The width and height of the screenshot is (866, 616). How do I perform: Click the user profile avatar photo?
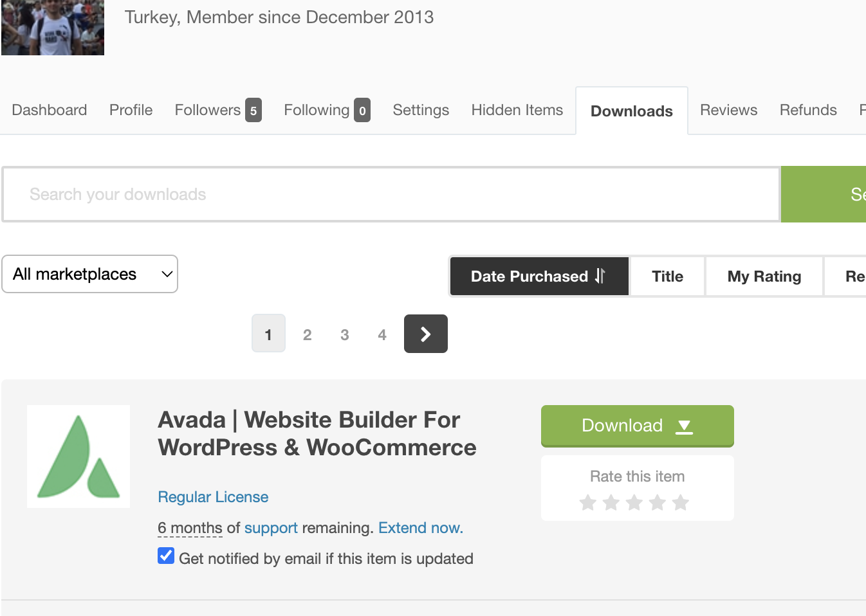pos(53,28)
